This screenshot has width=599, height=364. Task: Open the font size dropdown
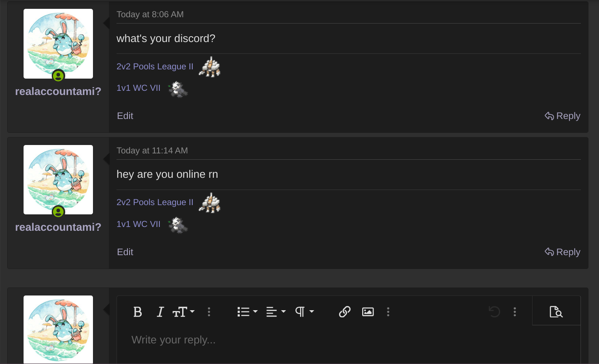tap(183, 312)
